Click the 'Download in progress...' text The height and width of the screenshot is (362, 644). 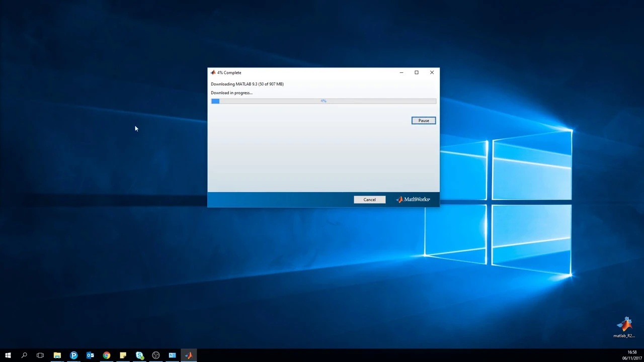[x=231, y=93]
